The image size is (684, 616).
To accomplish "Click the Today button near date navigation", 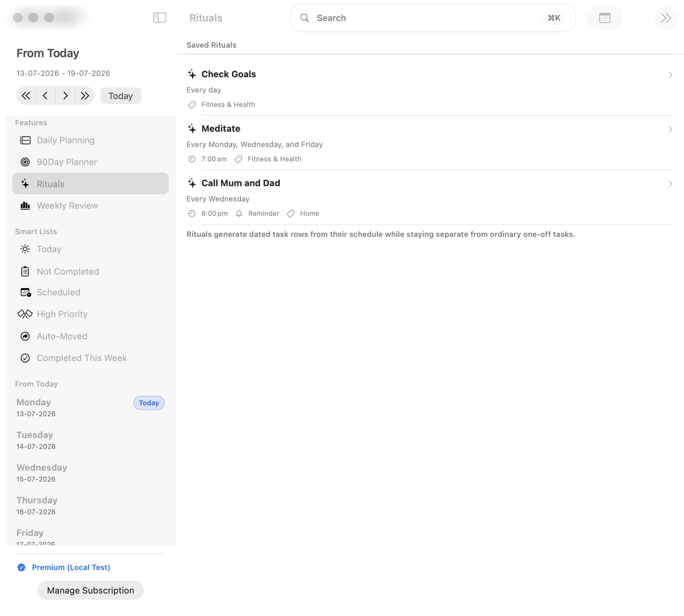I will click(x=120, y=96).
